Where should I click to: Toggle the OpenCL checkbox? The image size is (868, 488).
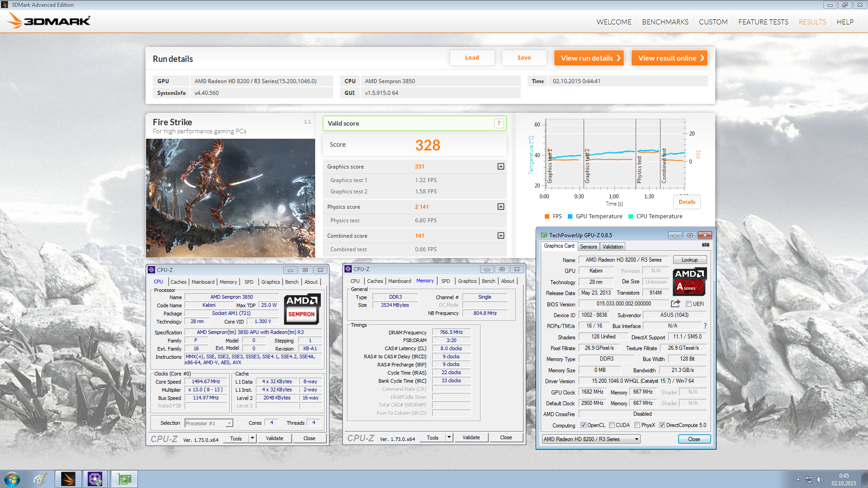[x=583, y=425]
